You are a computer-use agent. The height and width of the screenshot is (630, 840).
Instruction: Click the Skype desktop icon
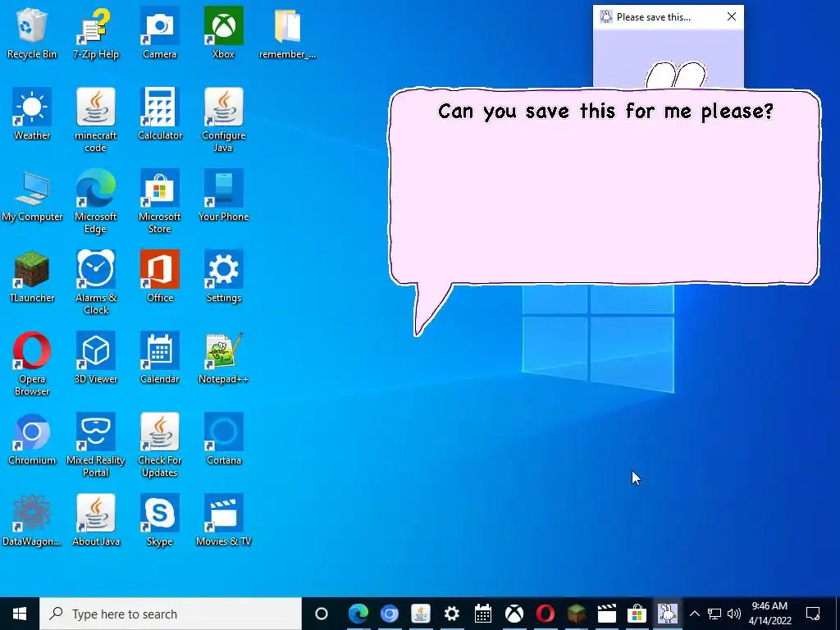(160, 520)
